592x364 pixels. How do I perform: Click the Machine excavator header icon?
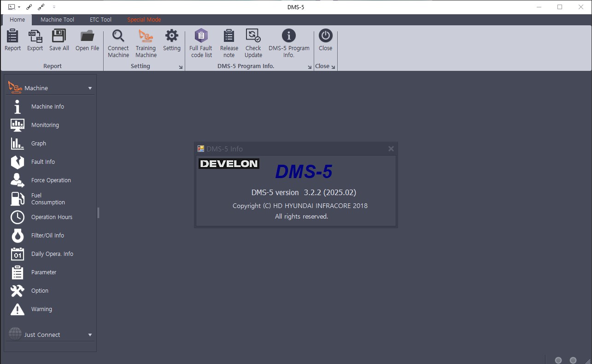click(x=15, y=87)
